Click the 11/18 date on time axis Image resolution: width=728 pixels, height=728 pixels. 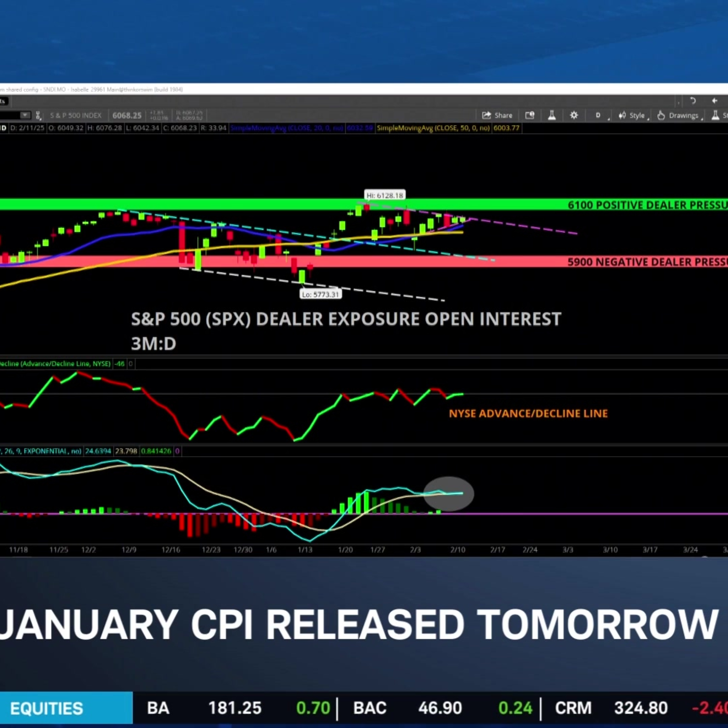click(x=18, y=550)
